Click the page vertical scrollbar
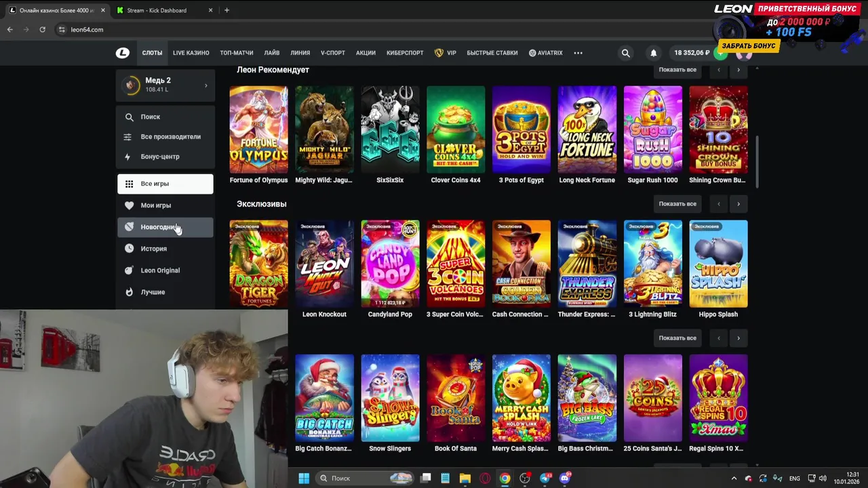This screenshot has width=868, height=488. (757, 163)
